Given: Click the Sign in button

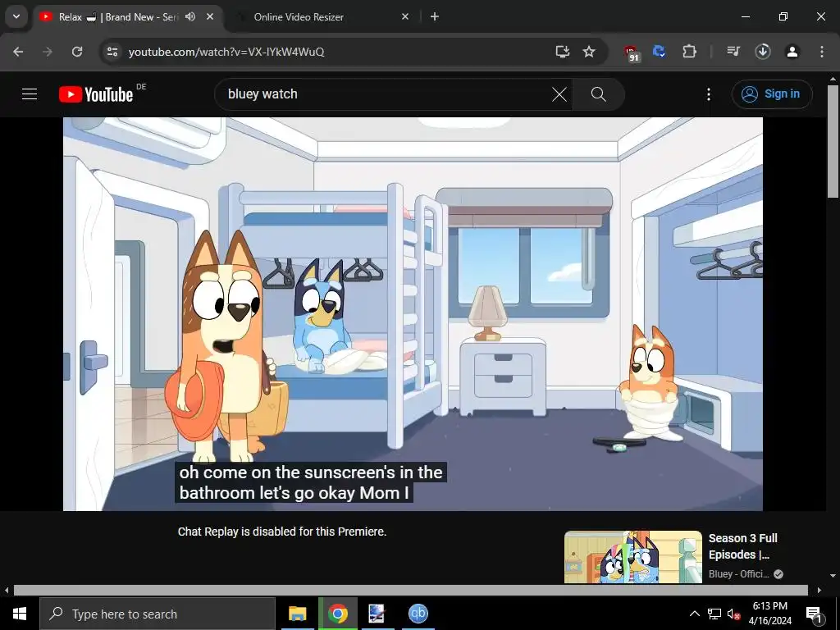Looking at the screenshot, I should click(772, 94).
